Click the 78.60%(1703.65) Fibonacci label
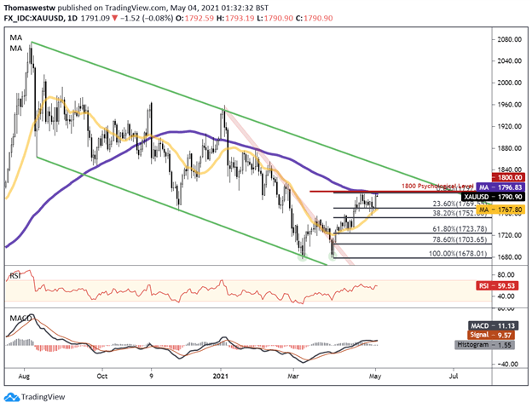Viewport: 532px width, 408px height. 460,239
